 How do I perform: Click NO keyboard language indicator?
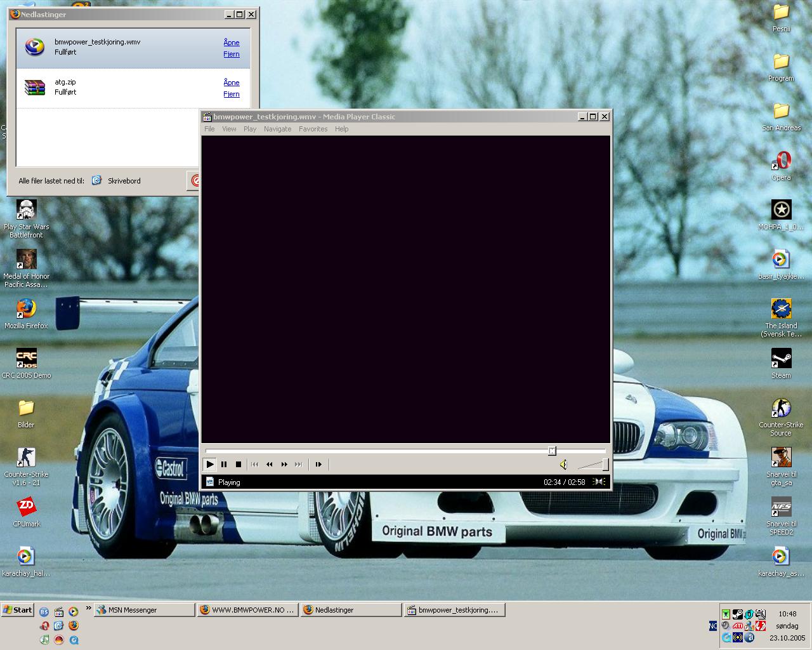click(713, 626)
